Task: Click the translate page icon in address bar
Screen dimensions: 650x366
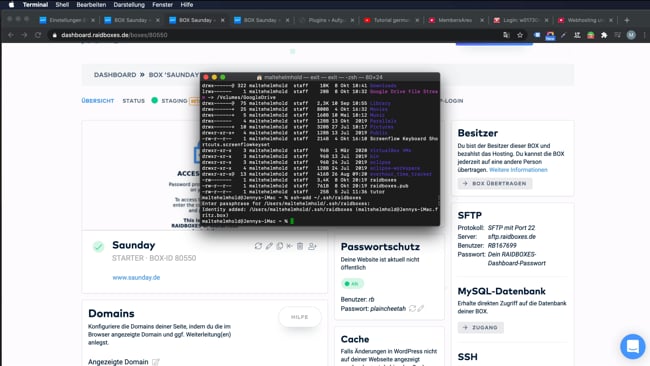Action: coord(506,35)
